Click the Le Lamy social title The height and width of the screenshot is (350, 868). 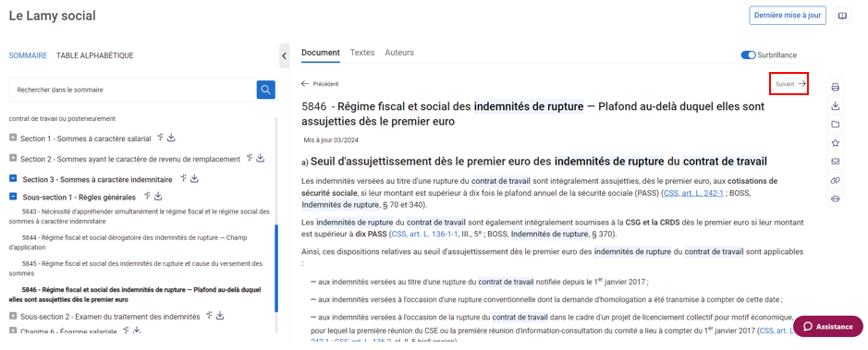tap(52, 16)
